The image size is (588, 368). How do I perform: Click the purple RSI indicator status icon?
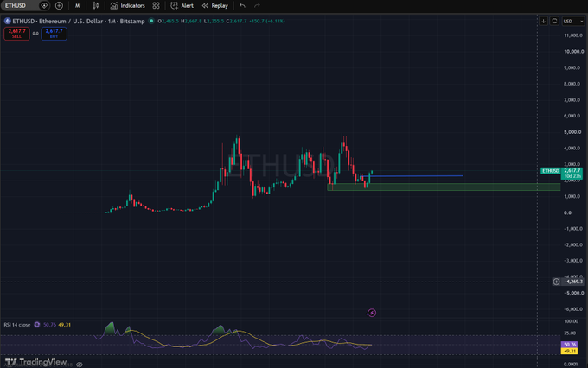[36, 325]
